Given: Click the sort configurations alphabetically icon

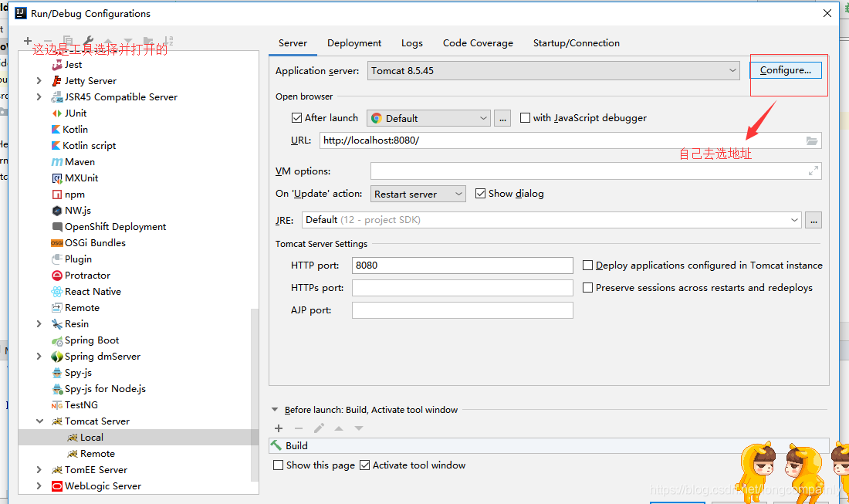Looking at the screenshot, I should (168, 41).
